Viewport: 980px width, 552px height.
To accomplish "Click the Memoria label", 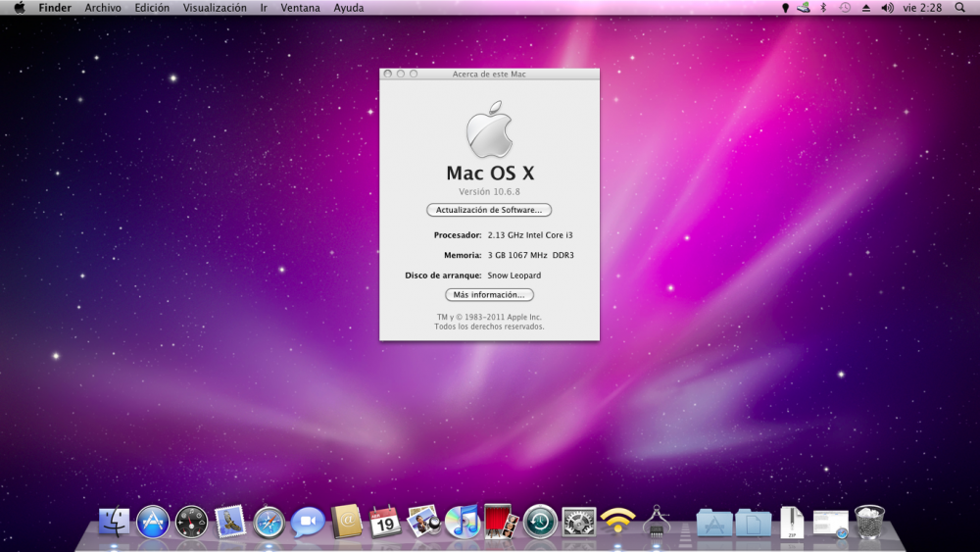I will [463, 255].
